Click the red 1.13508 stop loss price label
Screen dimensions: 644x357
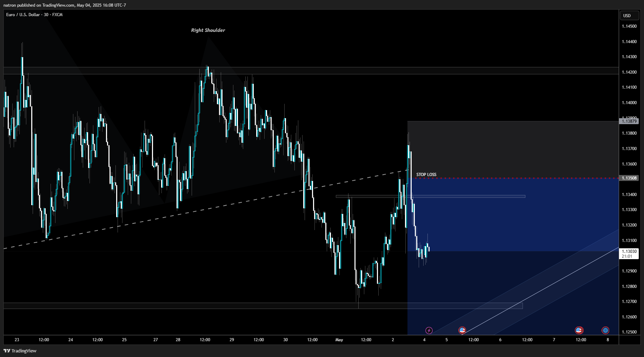(629, 178)
